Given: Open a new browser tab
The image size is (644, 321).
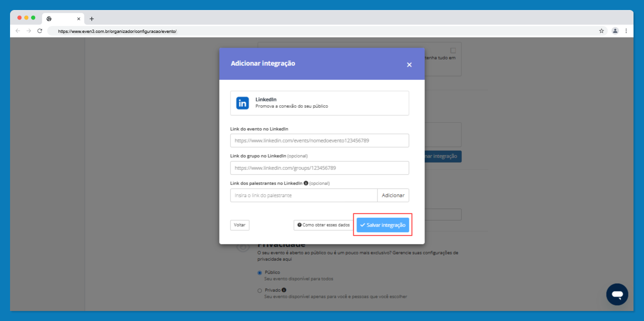Looking at the screenshot, I should (92, 19).
